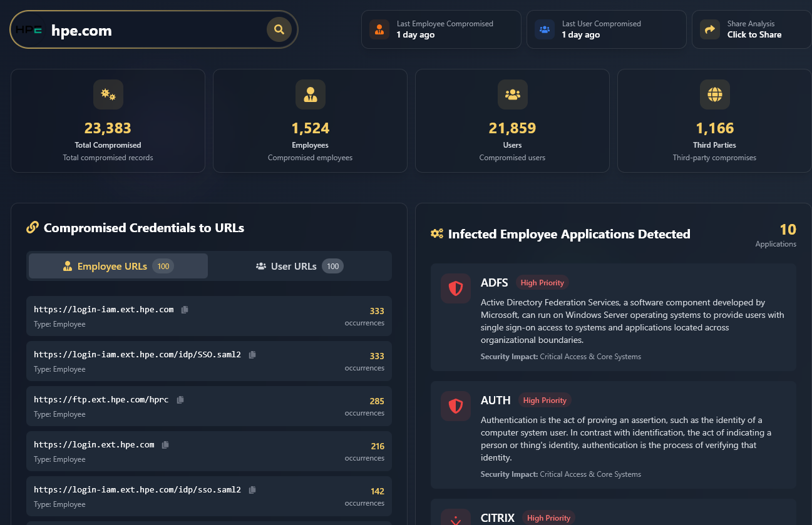Click the ADFS application title
Image resolution: width=812 pixels, height=525 pixels.
click(x=495, y=283)
